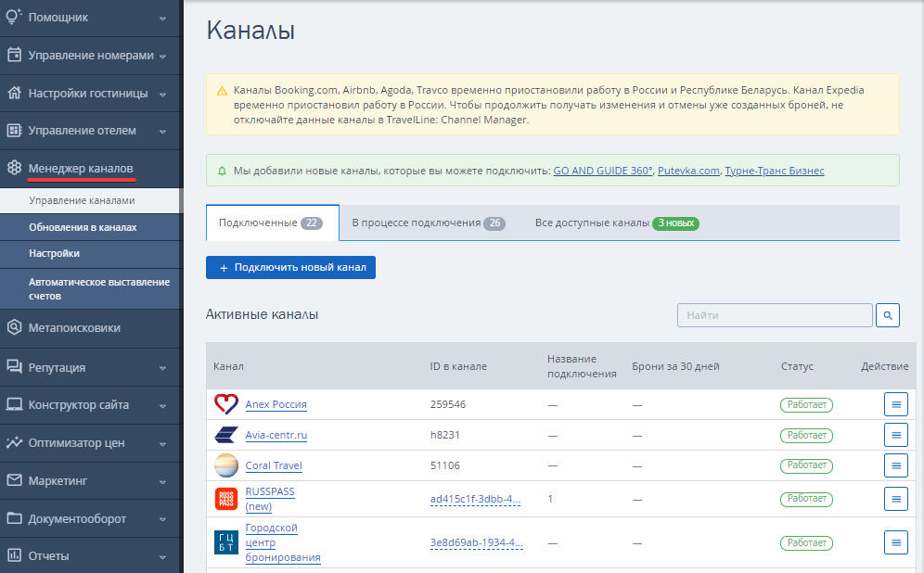
Task: Click the house icon beside Настройки гостиницы
Action: point(14,93)
